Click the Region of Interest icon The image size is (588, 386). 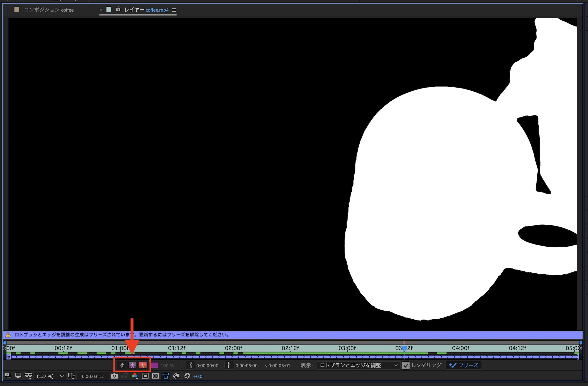coord(145,376)
